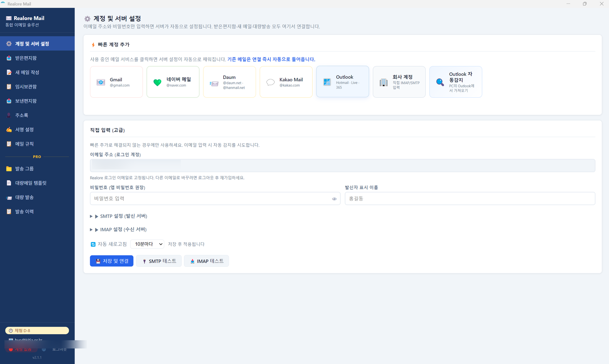Run the SMTP 테스트 button
Viewport: 609px width, 364px height.
(x=159, y=261)
